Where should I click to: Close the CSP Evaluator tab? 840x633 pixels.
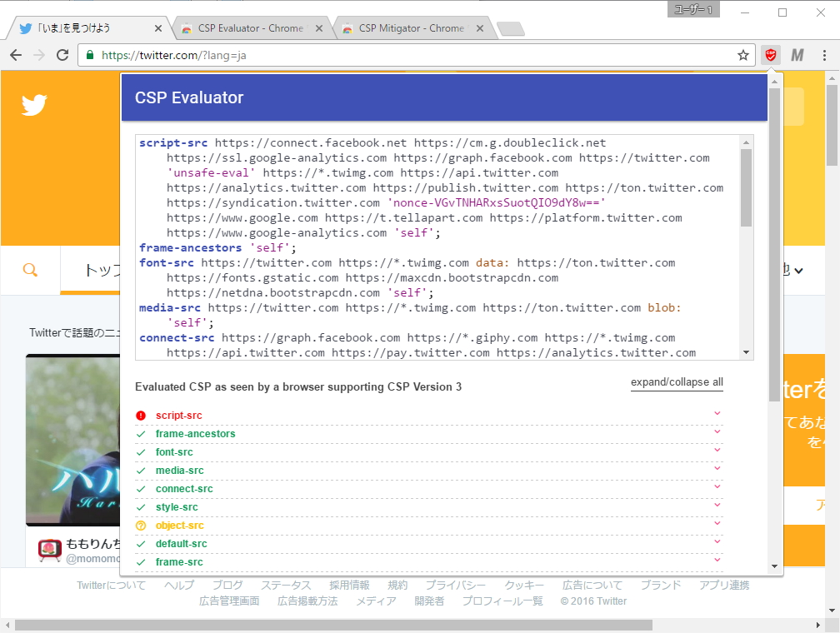(318, 28)
